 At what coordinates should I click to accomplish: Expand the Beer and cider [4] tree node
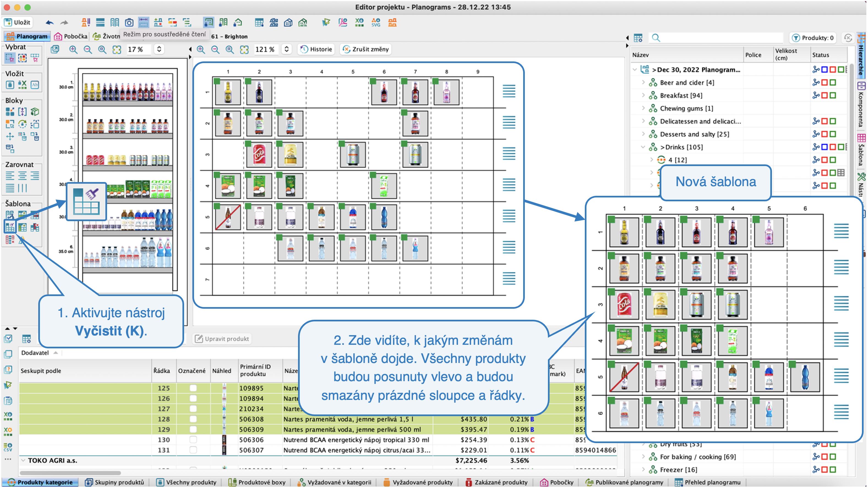pos(643,82)
